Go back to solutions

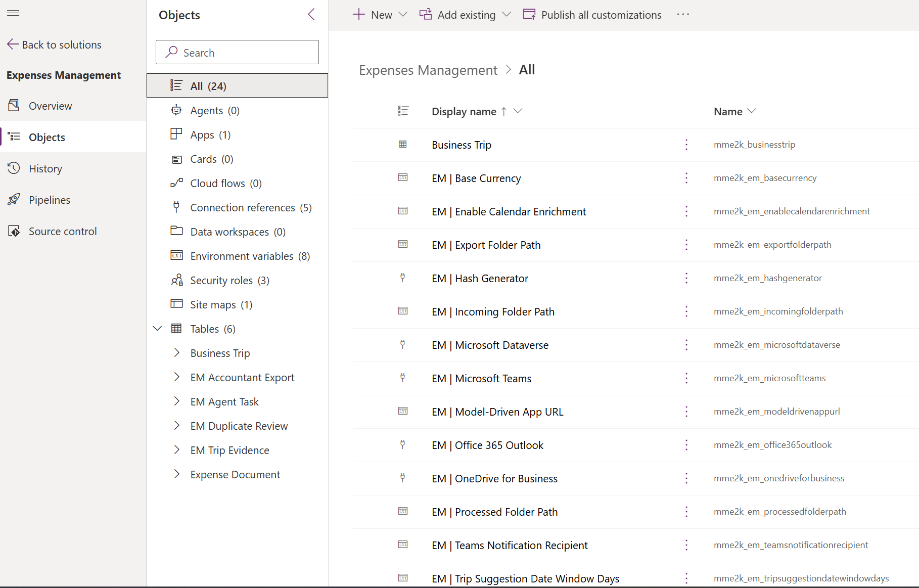tap(54, 44)
